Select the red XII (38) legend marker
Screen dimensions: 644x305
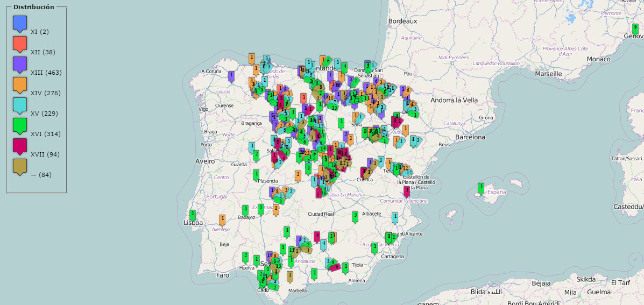(20, 44)
